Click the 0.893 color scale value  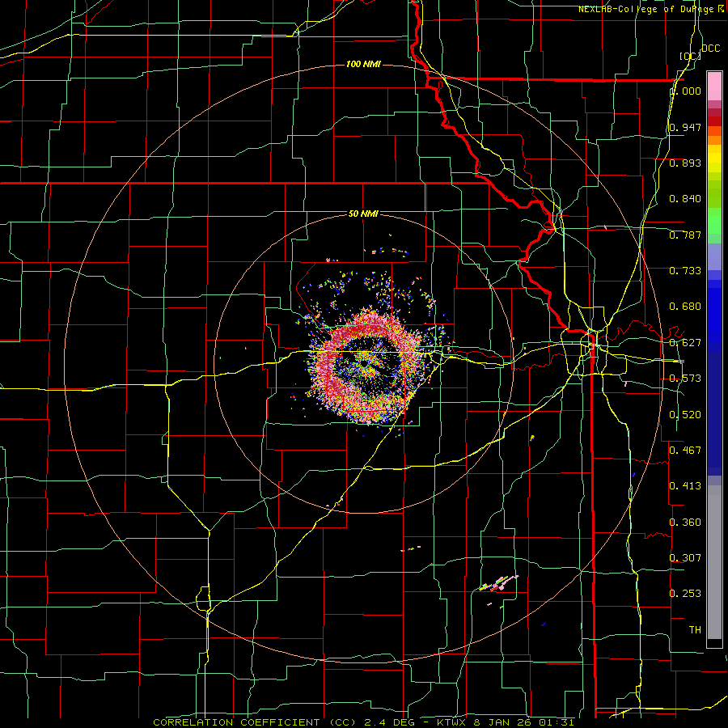click(685, 163)
